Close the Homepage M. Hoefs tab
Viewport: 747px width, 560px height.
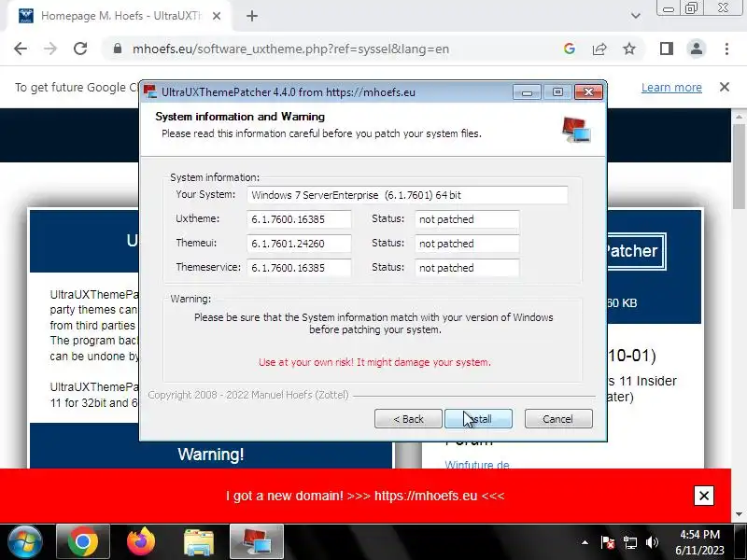point(217,16)
